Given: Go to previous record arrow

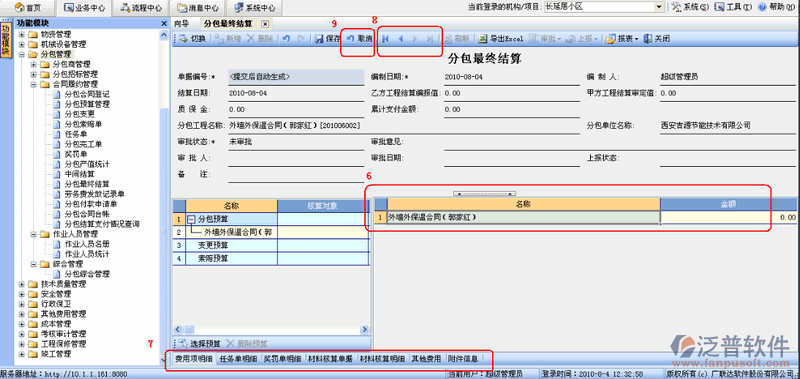Looking at the screenshot, I should 401,39.
